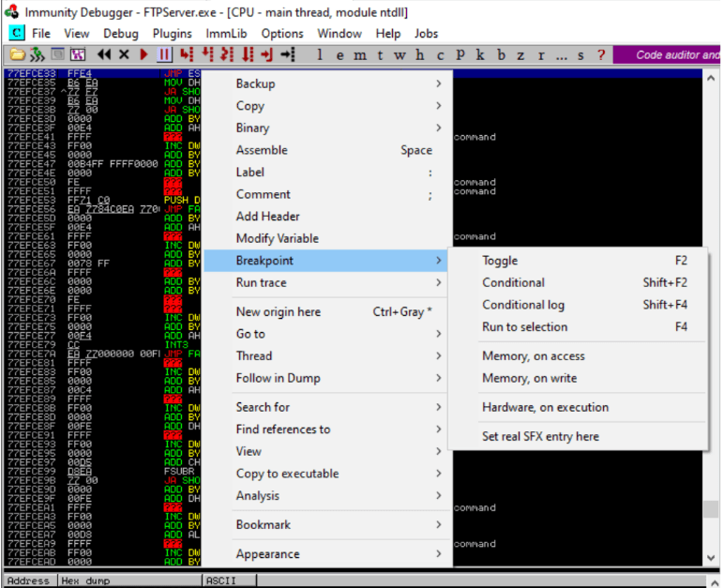The height and width of the screenshot is (588, 724).
Task: Click the Close program X icon
Action: click(x=124, y=54)
